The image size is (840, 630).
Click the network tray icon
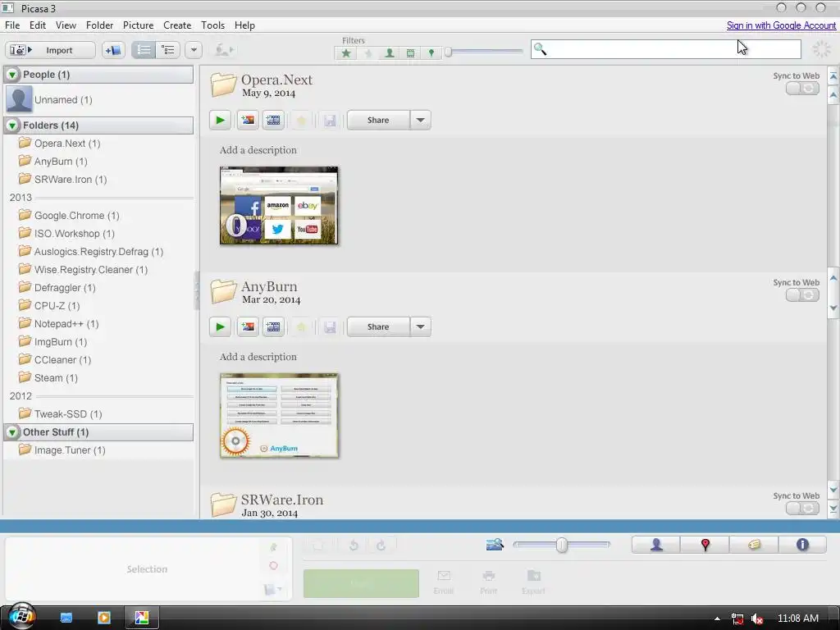click(x=737, y=619)
